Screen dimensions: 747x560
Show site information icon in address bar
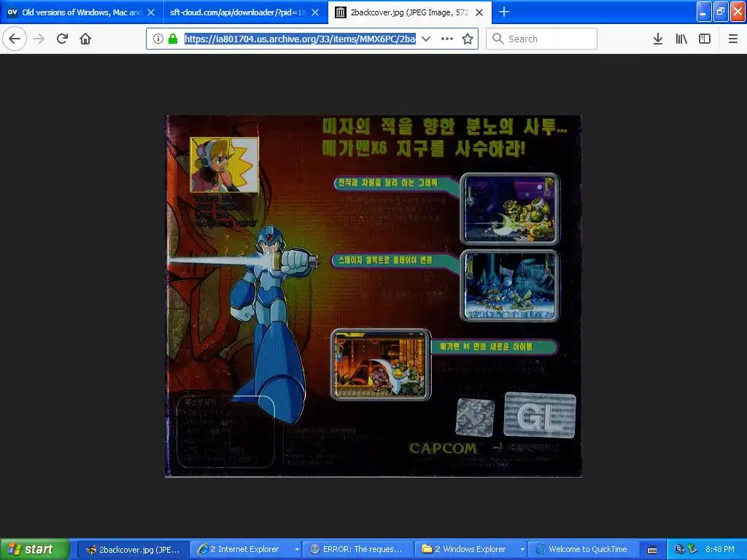[x=158, y=39]
